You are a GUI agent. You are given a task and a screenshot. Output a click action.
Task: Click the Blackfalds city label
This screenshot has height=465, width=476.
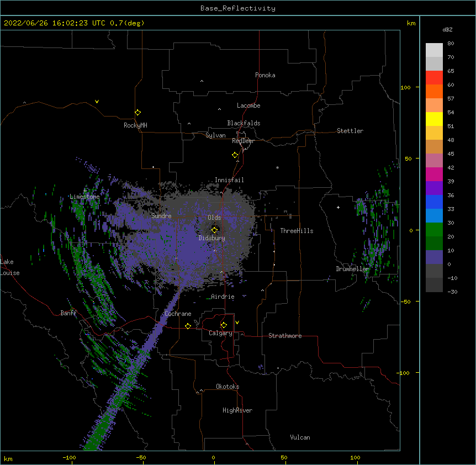click(244, 123)
